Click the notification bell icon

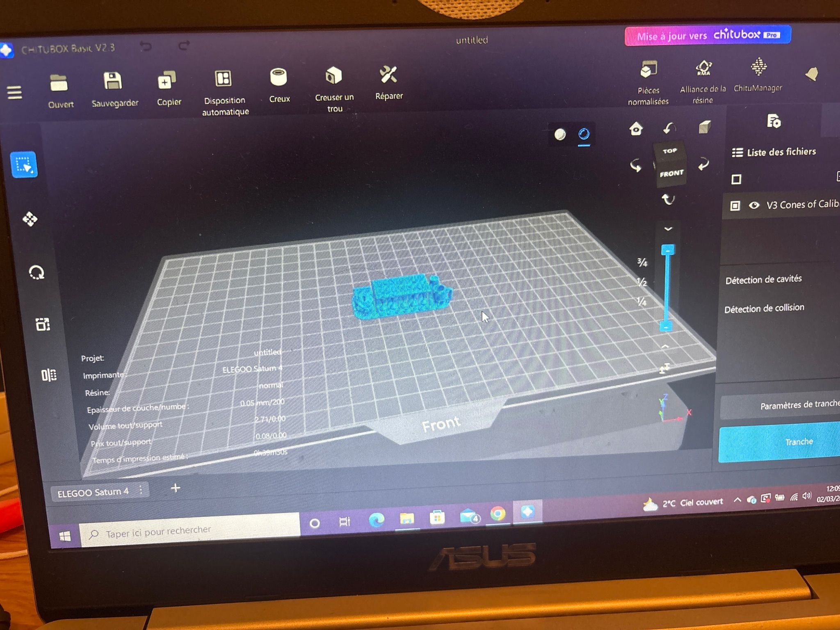click(812, 74)
